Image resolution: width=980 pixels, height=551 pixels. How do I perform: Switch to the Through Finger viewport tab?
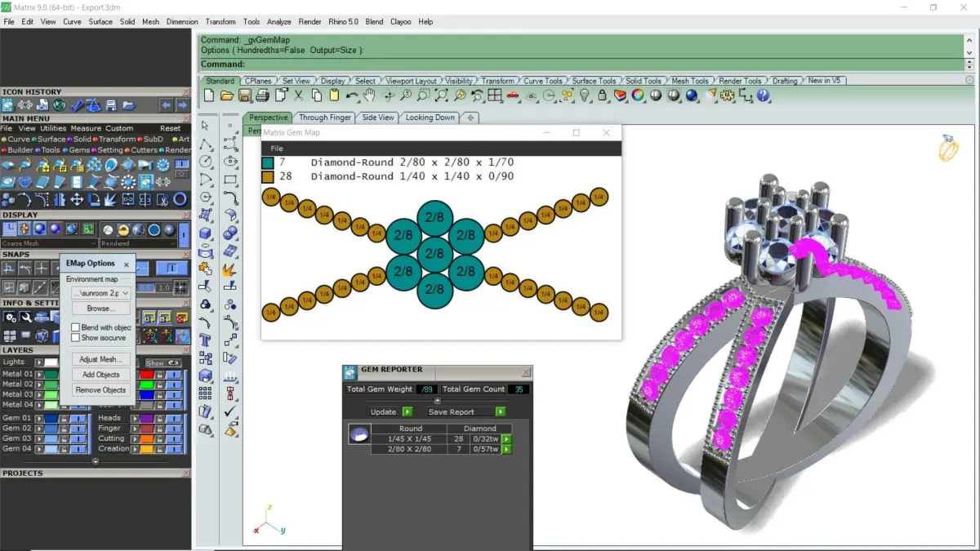tap(325, 118)
